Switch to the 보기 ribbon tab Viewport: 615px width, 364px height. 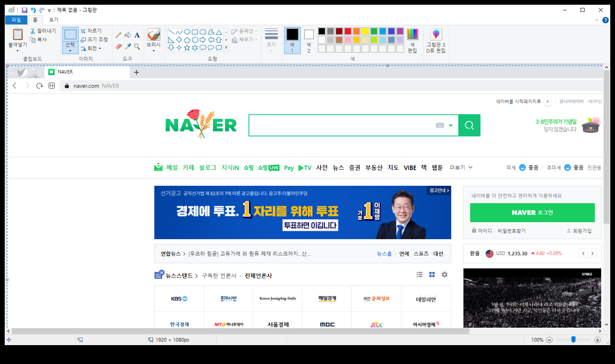click(x=53, y=20)
